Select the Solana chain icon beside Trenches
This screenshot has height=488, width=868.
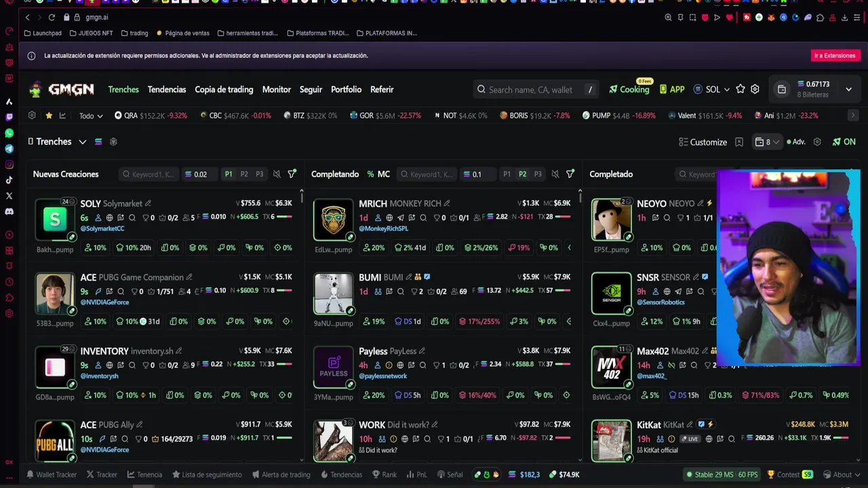[x=98, y=142]
